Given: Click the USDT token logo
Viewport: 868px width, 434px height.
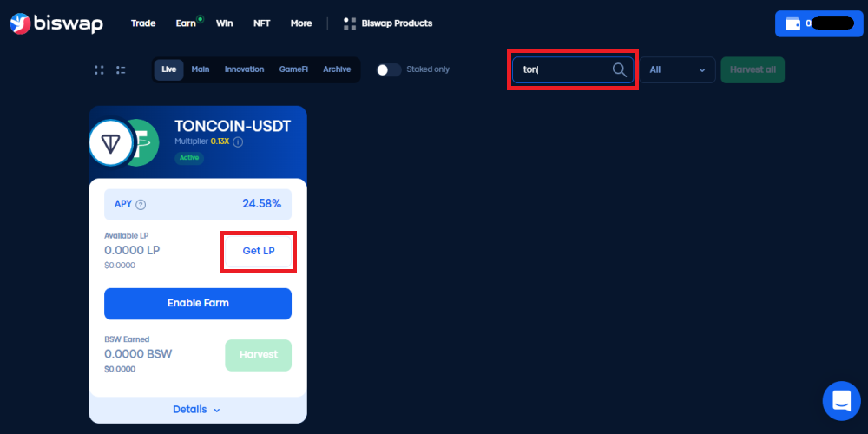Looking at the screenshot, I should pos(146,143).
